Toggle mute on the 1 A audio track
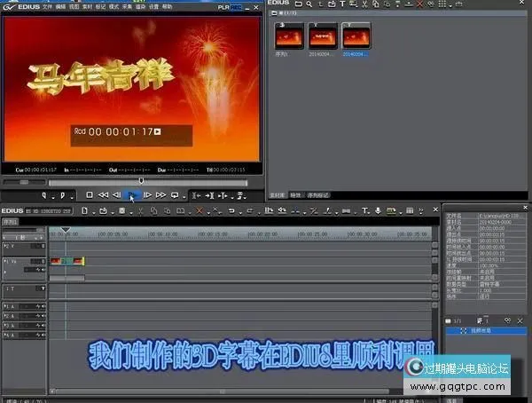 (43, 306)
